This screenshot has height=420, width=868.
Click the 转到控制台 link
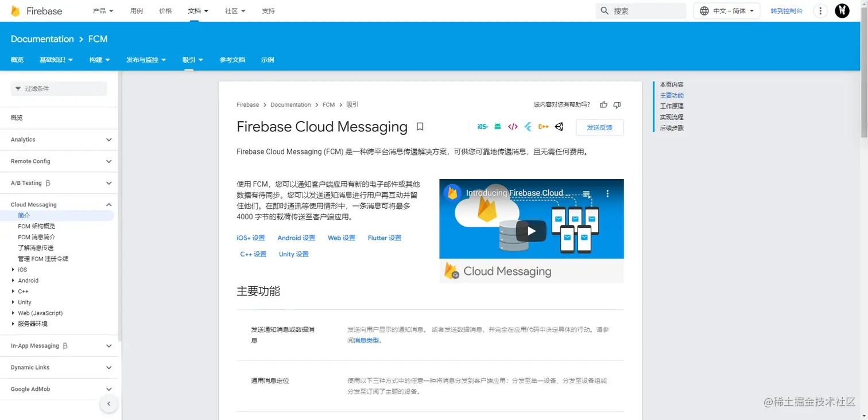click(x=786, y=11)
